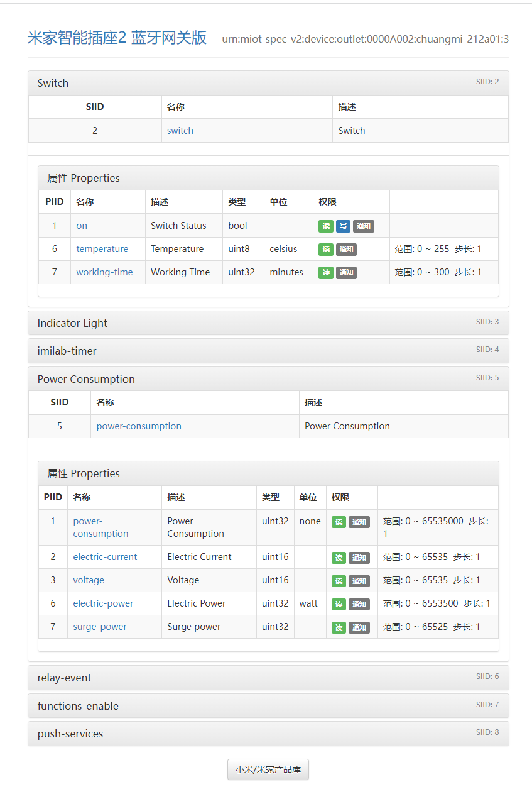The image size is (532, 799).
Task: Open the working-time property link
Action: [104, 272]
